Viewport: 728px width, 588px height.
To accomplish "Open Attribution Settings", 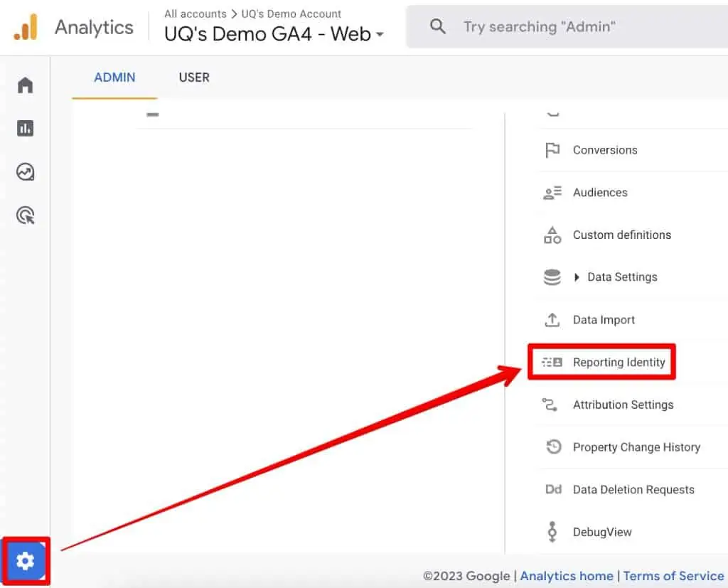I will click(x=623, y=405).
